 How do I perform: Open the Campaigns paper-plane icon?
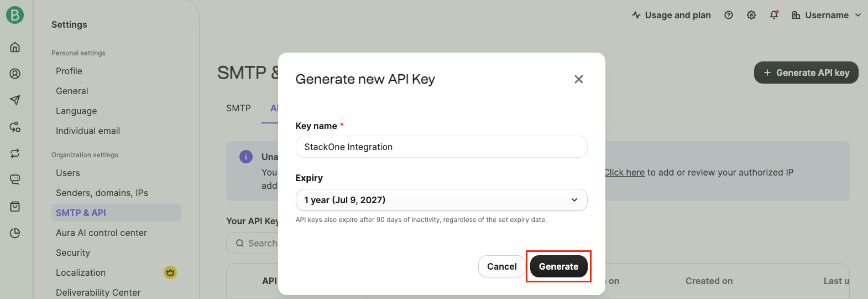15,100
